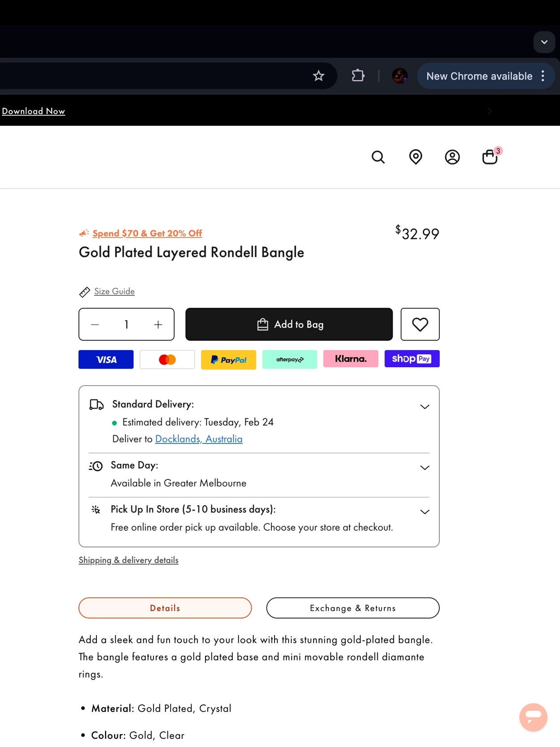Expand the Pick Up In Store section
This screenshot has width=560, height=747.
click(424, 512)
